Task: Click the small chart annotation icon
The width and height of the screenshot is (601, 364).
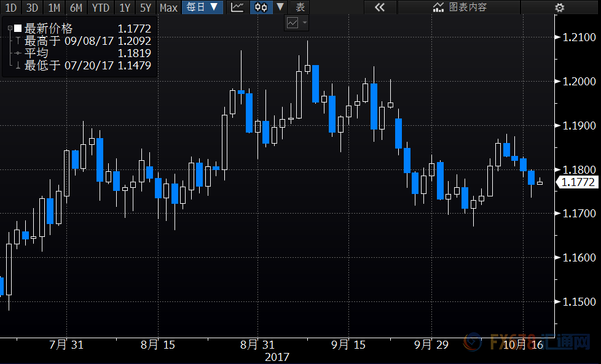Action: coord(293,23)
